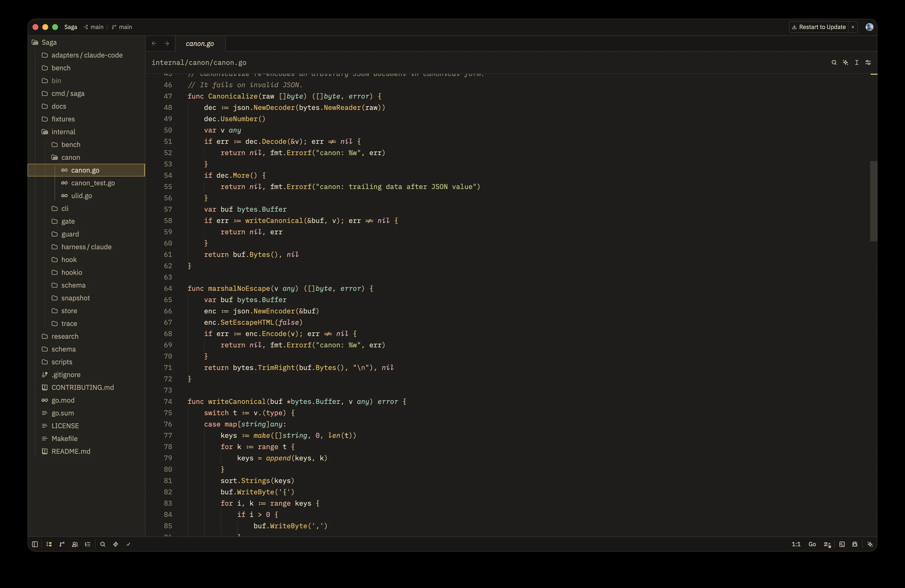Open the git panel branch icon
This screenshot has height=588, width=905.
(62, 544)
